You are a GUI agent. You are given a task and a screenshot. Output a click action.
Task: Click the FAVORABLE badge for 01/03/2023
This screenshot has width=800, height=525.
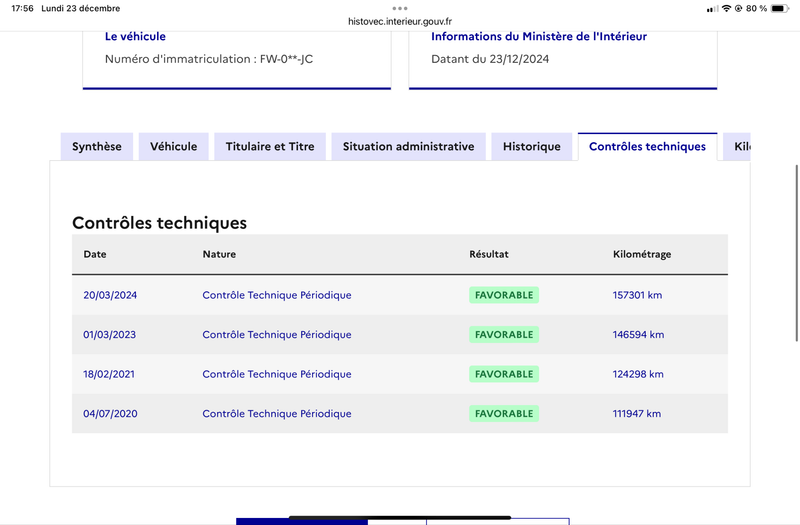pyautogui.click(x=504, y=335)
